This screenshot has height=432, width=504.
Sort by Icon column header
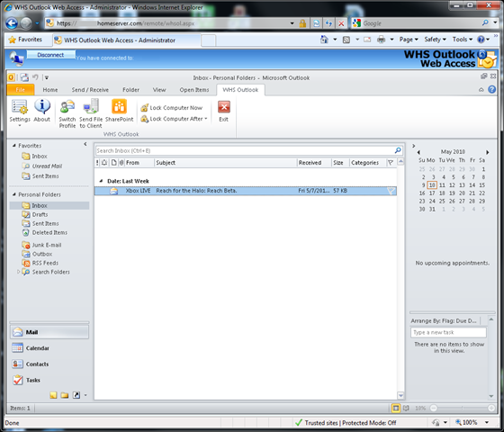(x=113, y=163)
